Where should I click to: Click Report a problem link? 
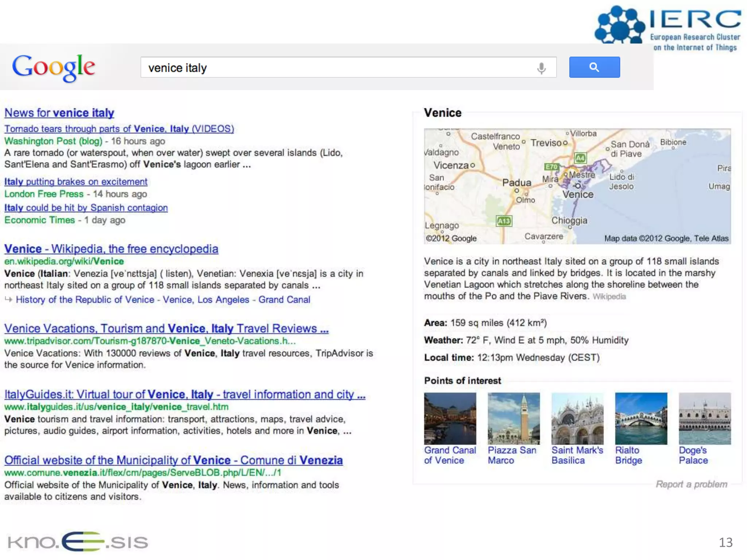point(691,484)
